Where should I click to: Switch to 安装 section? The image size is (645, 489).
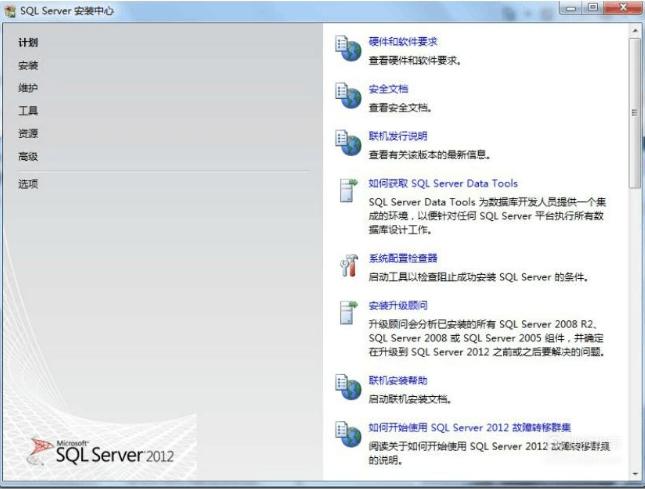tap(28, 65)
